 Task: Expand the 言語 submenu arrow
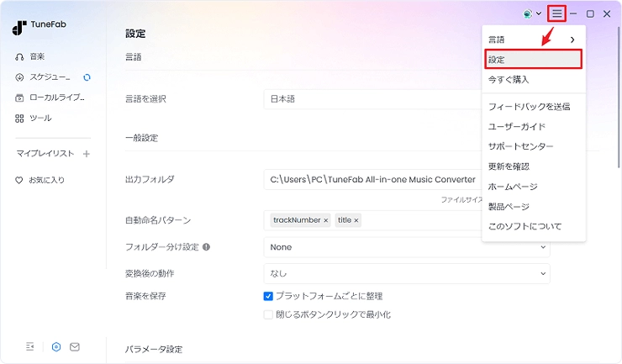572,40
